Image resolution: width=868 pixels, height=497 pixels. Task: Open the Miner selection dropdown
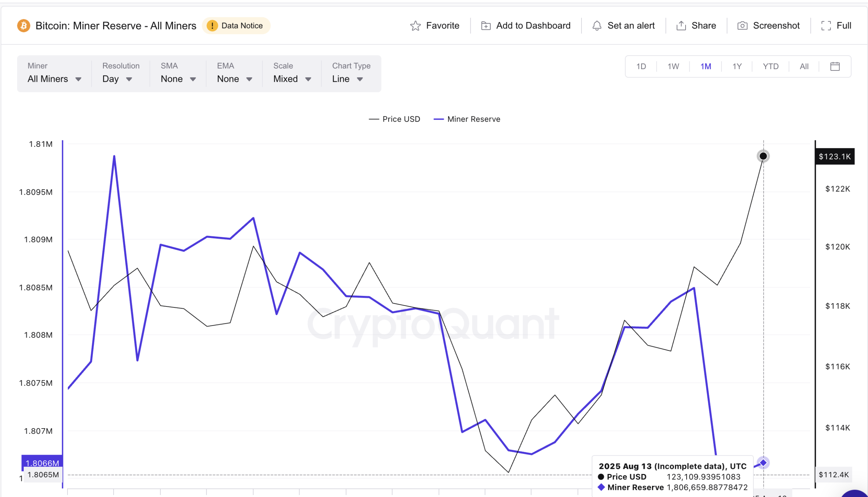[54, 79]
